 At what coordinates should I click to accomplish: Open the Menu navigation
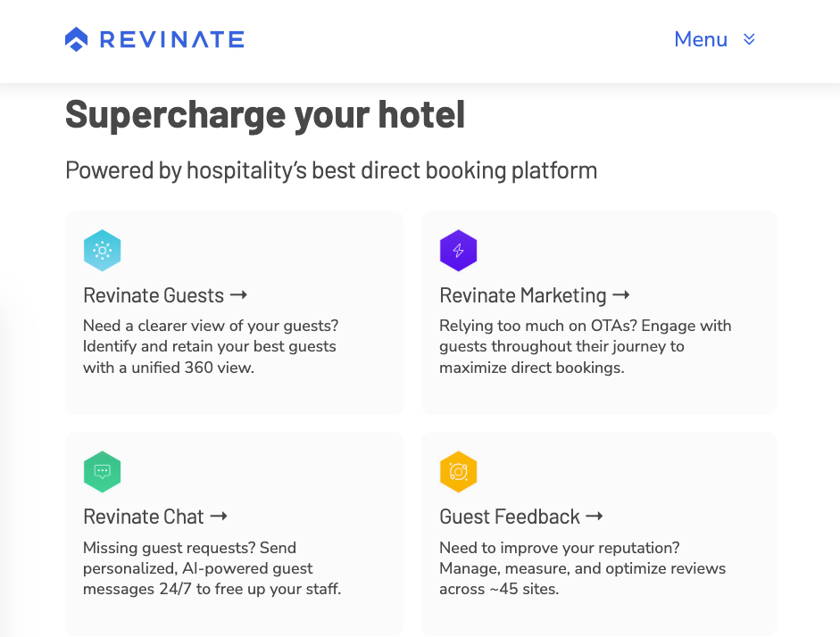tap(701, 39)
